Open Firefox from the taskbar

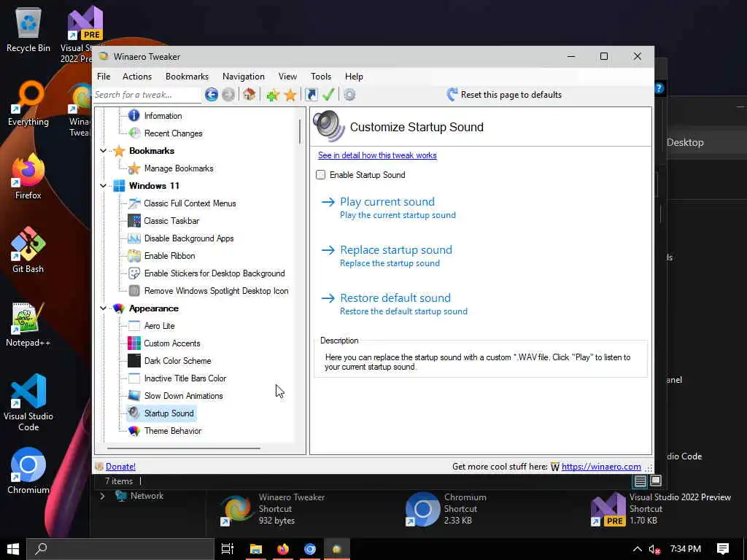pos(283,549)
